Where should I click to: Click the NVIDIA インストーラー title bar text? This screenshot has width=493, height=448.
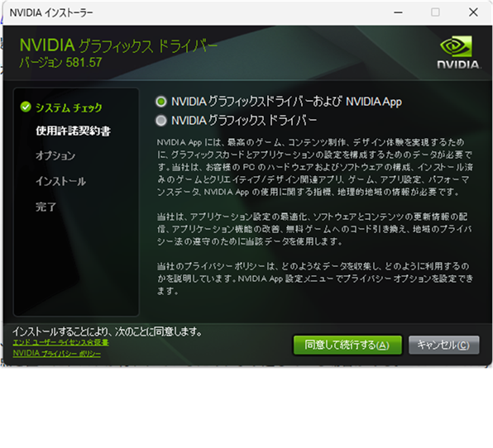click(x=51, y=13)
